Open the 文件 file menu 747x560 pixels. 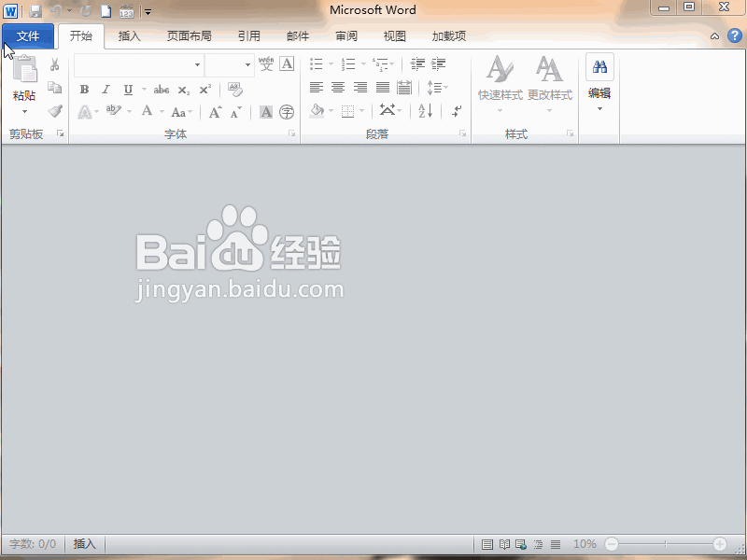click(28, 35)
